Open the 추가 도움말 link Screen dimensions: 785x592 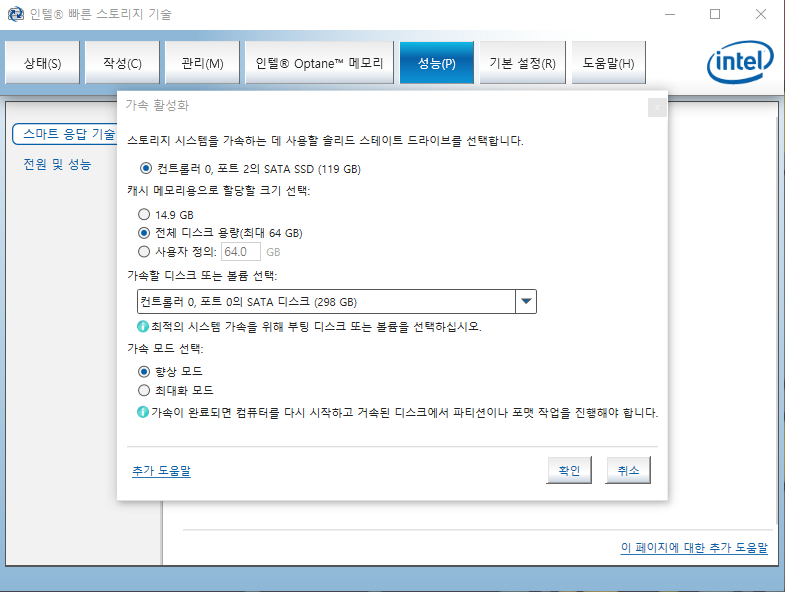tap(161, 471)
